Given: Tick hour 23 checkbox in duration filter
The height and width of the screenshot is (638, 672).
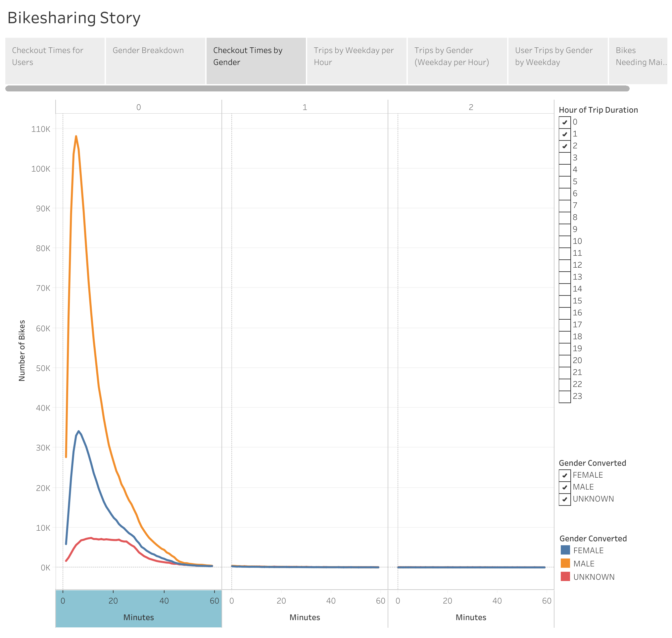Looking at the screenshot, I should 565,396.
